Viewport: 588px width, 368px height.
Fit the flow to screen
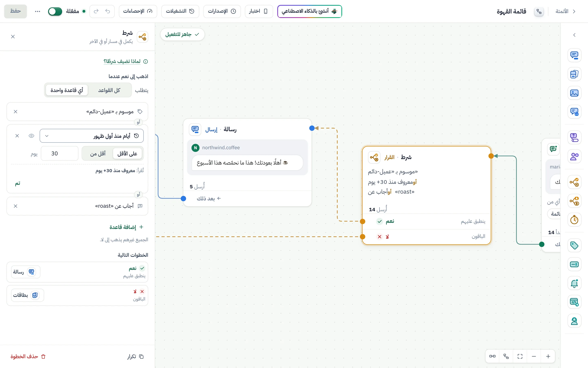point(520,356)
